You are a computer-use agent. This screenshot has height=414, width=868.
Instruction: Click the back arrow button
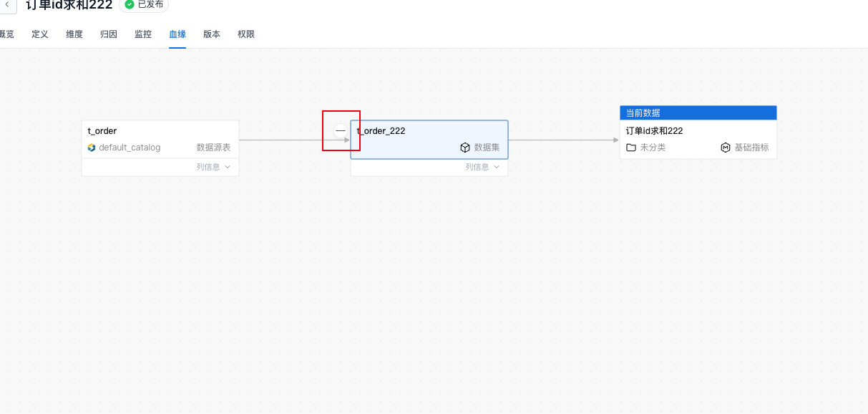click(7, 4)
